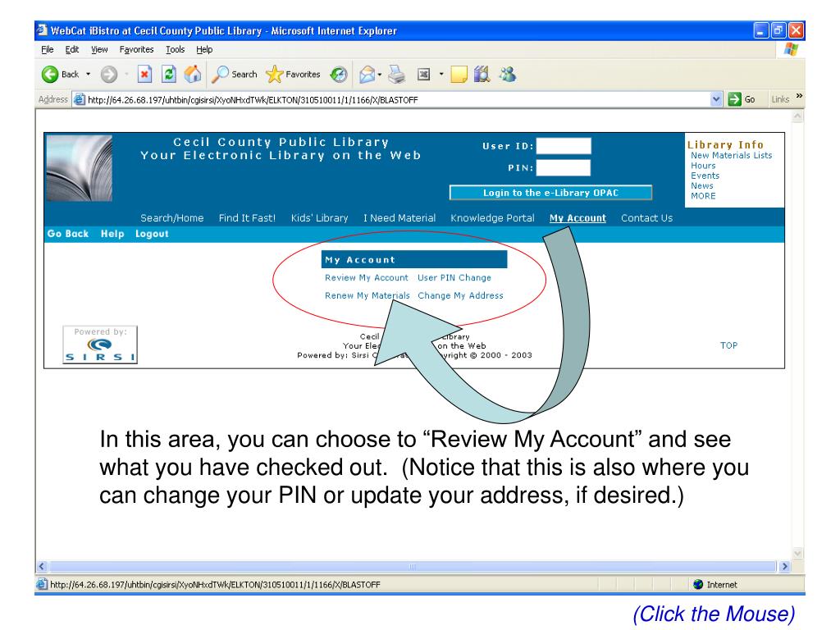Click the TOP link
The image size is (840, 630).
coord(728,345)
